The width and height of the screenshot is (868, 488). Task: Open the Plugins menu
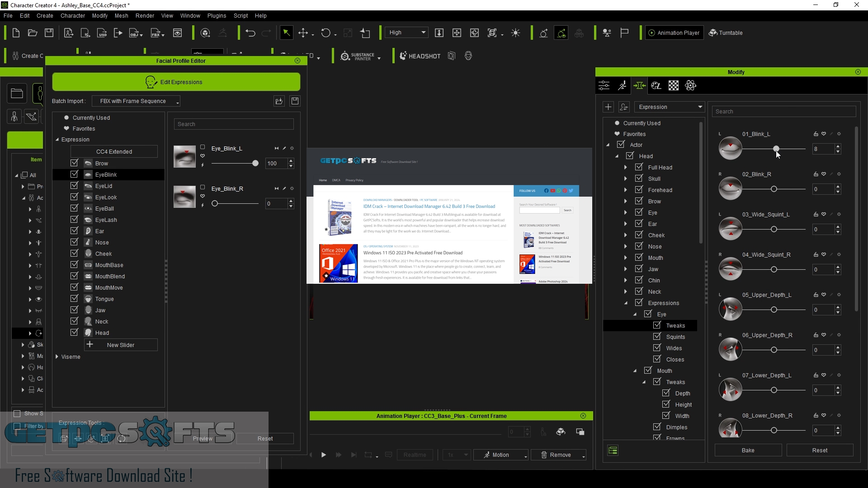(x=217, y=15)
